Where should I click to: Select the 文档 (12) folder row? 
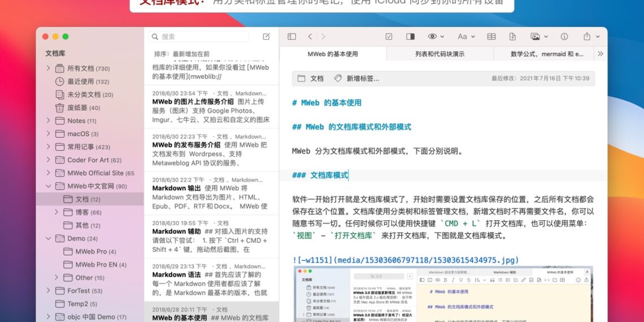pyautogui.click(x=90, y=199)
